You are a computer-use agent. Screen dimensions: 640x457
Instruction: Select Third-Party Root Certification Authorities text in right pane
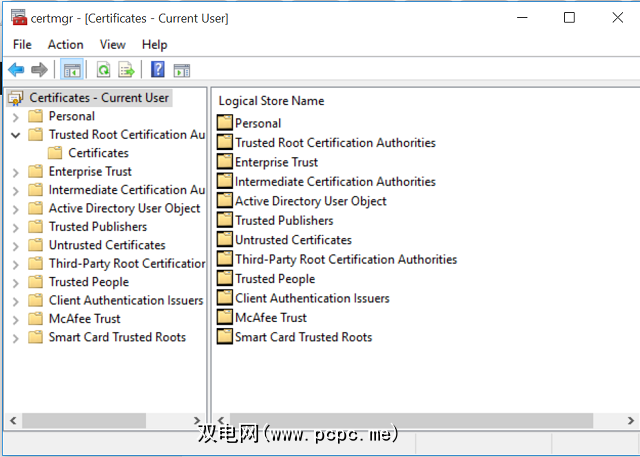(x=346, y=260)
